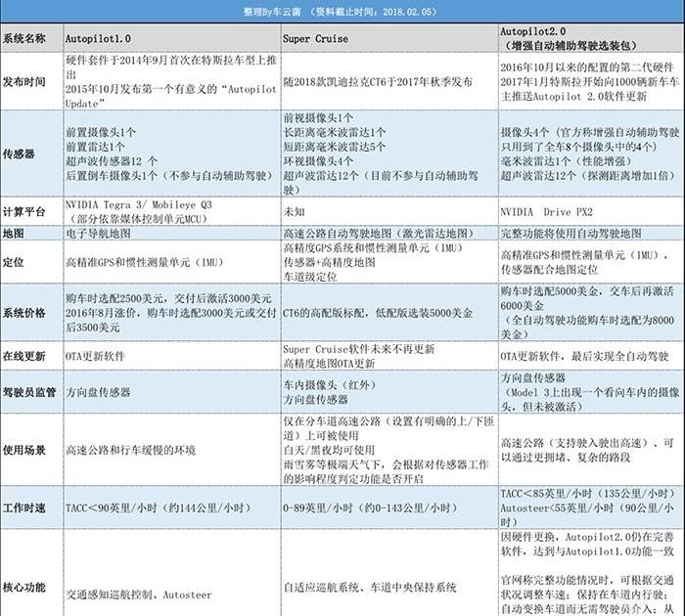This screenshot has height=616, width=685.
Task: Click the NVIDIA Drive PX2 cell
Action: (x=547, y=211)
